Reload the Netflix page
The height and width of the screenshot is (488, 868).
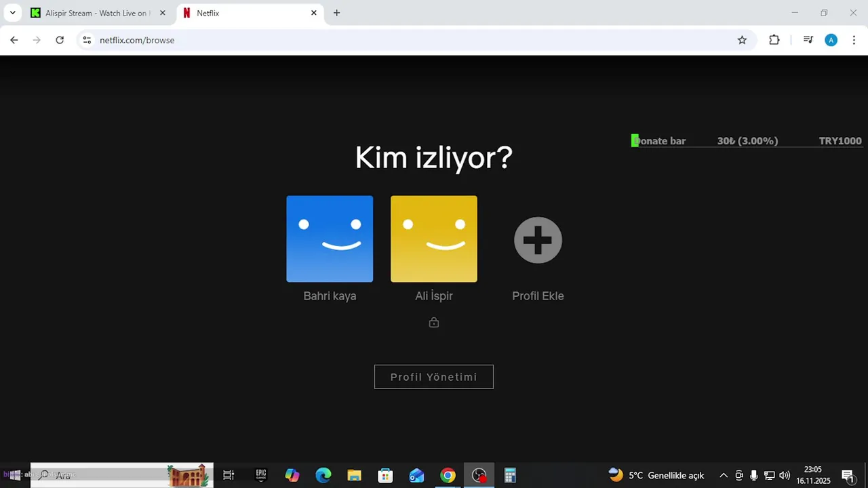pyautogui.click(x=60, y=40)
